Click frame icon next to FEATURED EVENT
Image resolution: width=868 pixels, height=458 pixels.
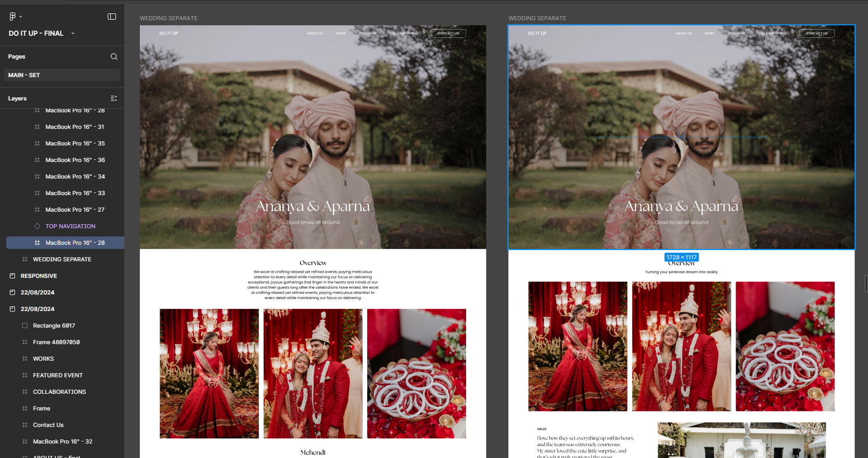tap(25, 375)
